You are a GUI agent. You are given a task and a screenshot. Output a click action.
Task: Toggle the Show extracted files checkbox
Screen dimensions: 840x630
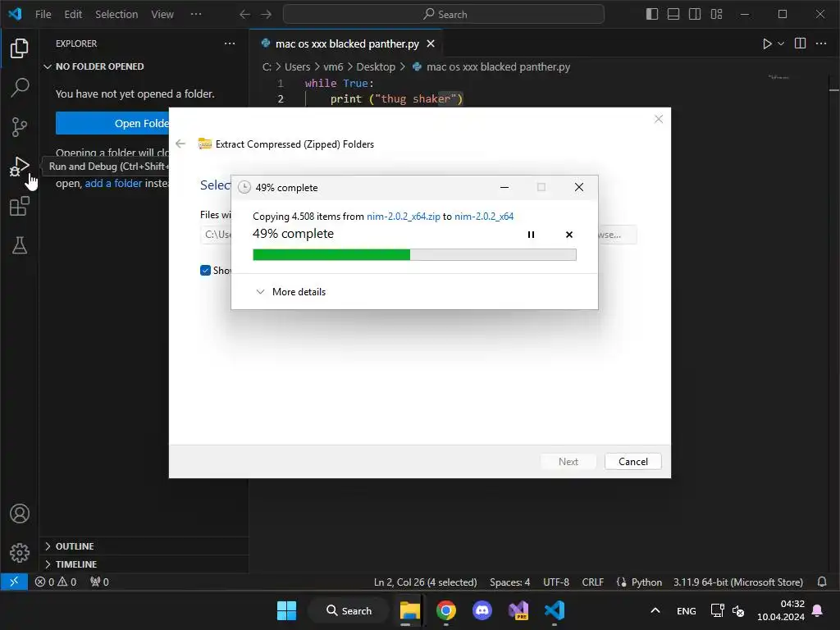pos(205,271)
